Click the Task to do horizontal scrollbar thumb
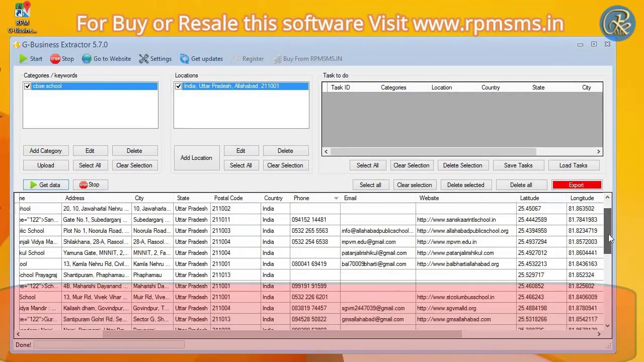 tap(433, 151)
